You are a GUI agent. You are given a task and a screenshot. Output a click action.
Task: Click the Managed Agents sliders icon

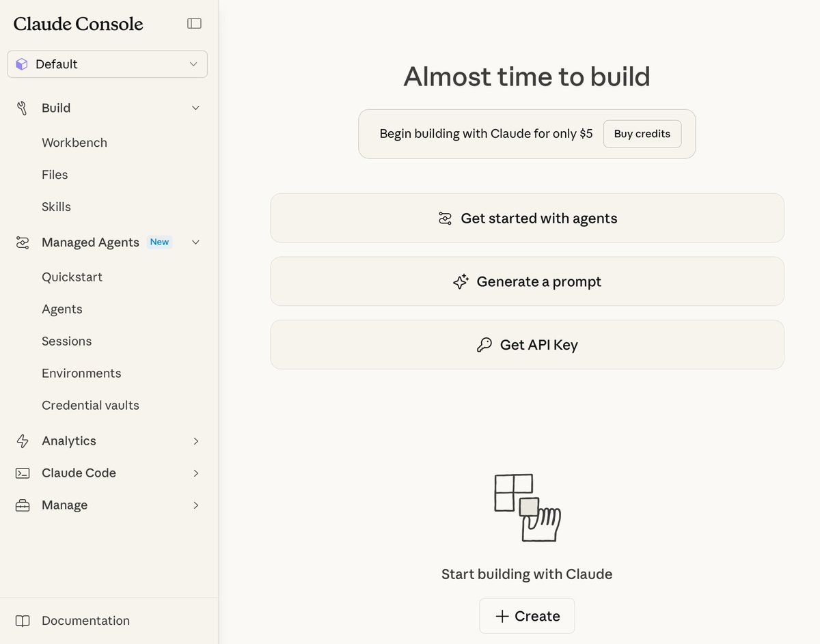pyautogui.click(x=23, y=242)
